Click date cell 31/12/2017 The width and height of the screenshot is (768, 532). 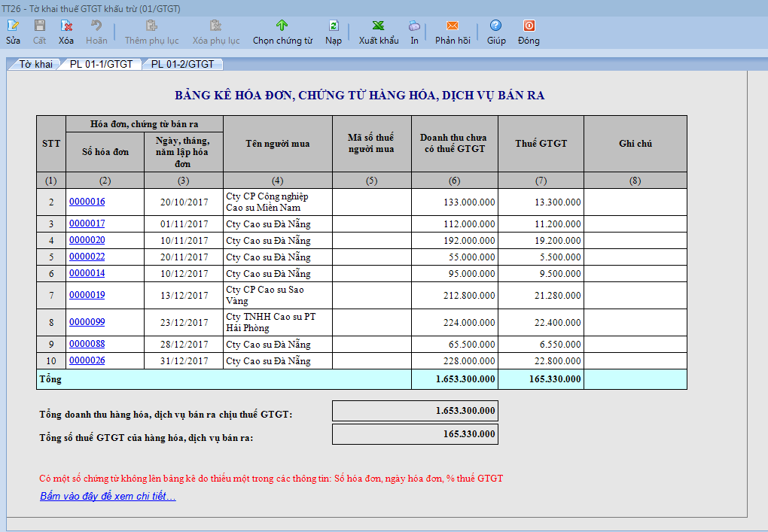pos(184,361)
